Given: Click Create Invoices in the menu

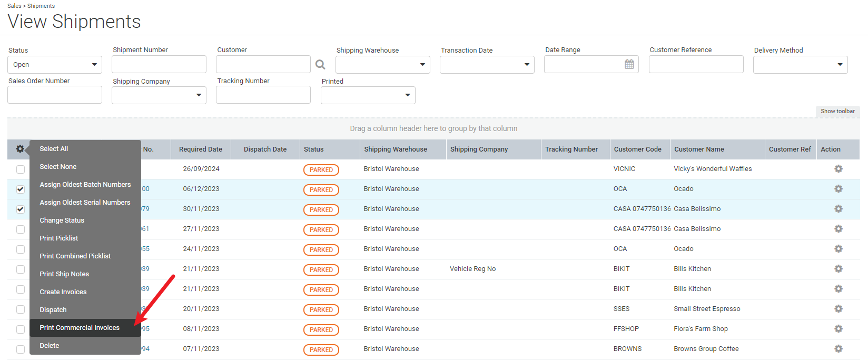Looking at the screenshot, I should click(85, 292).
